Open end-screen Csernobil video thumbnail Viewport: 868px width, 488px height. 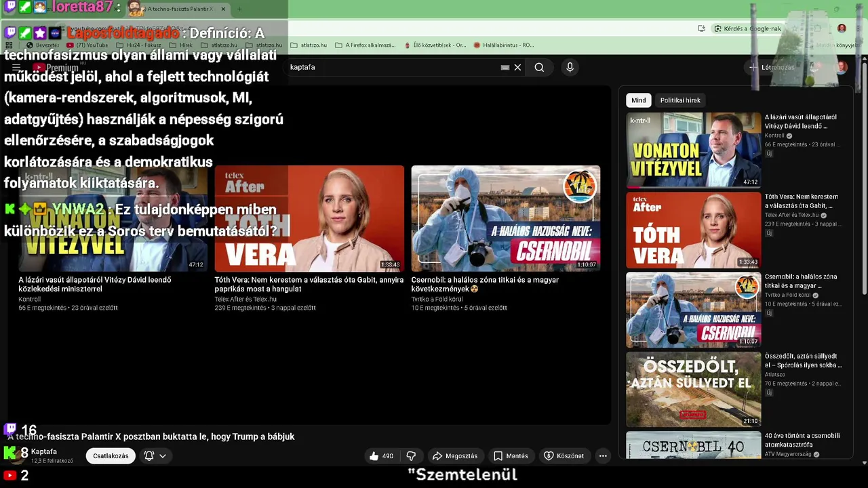[x=505, y=218]
